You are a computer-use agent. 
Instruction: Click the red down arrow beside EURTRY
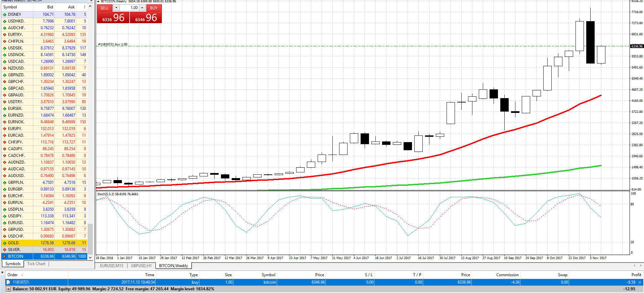pos(5,35)
